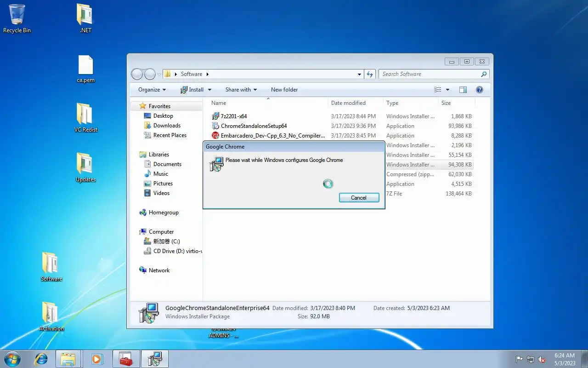Open Windows Media Player taskbar icon
The width and height of the screenshot is (588, 368).
pos(97,359)
